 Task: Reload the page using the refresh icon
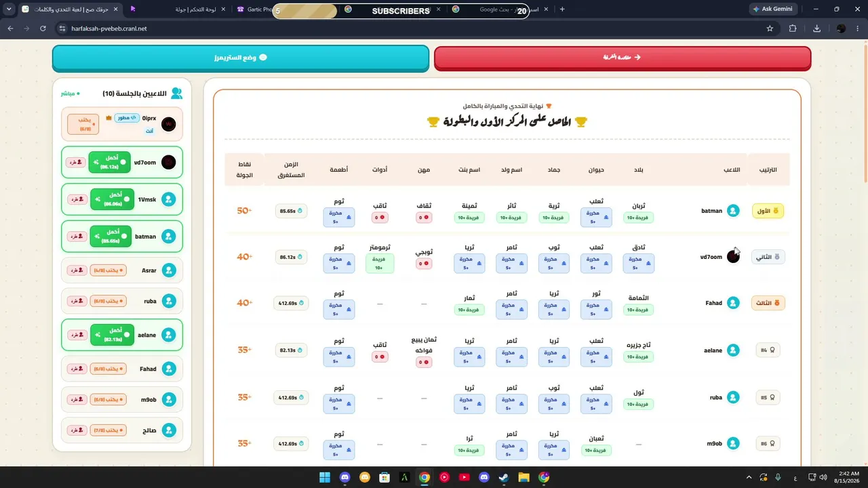(43, 28)
